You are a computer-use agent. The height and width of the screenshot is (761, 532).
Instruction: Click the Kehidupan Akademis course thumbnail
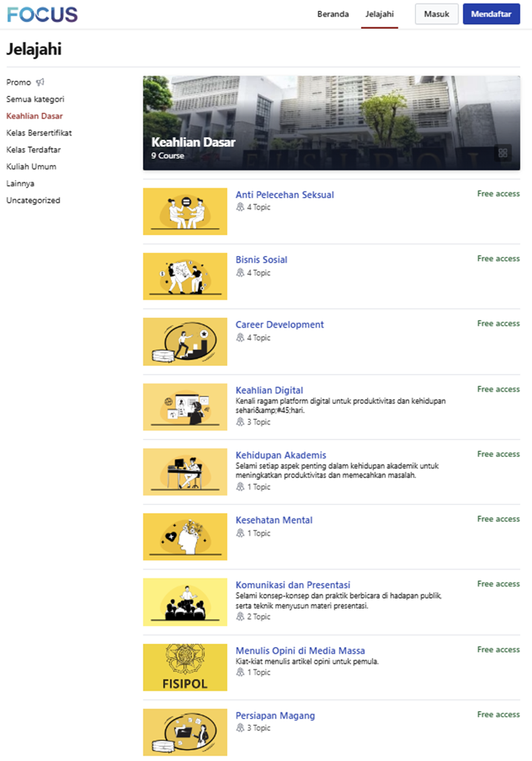(185, 472)
